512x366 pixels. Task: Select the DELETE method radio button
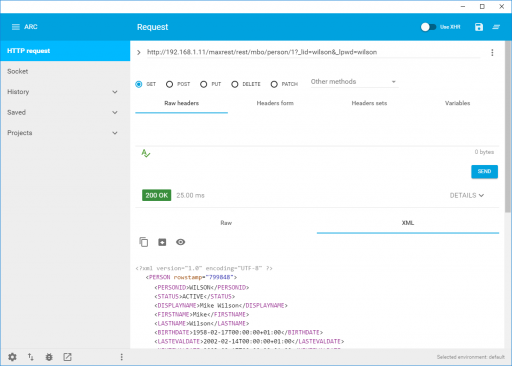point(235,84)
